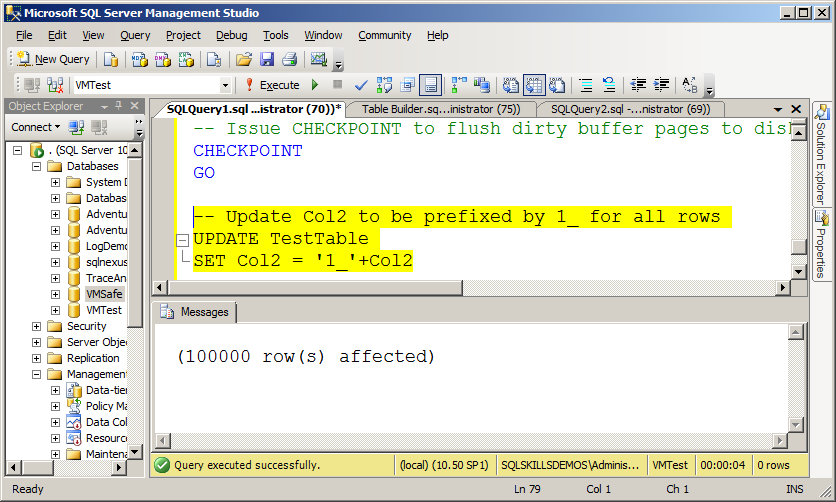
Task: Click the Open File folder icon
Action: point(244,59)
